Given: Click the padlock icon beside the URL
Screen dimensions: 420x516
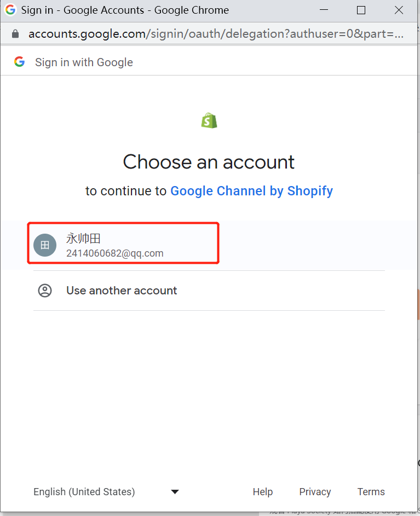Looking at the screenshot, I should 15,34.
